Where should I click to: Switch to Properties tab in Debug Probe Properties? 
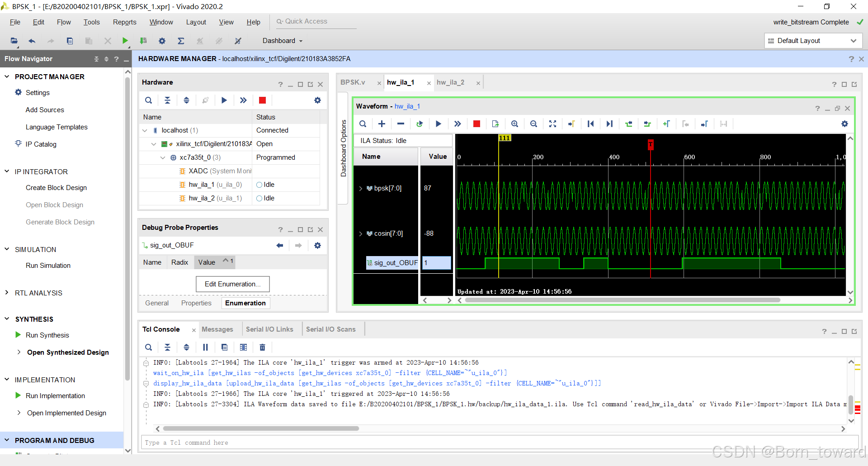pyautogui.click(x=196, y=303)
